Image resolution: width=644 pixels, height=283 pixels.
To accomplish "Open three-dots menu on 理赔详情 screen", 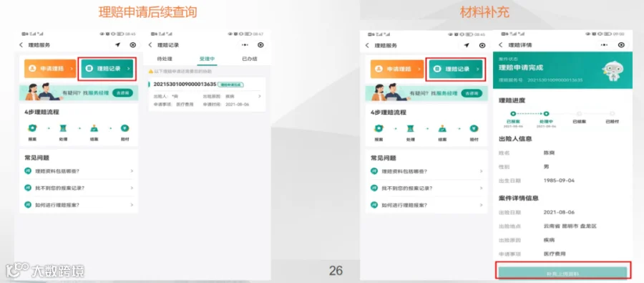I will click(x=604, y=45).
